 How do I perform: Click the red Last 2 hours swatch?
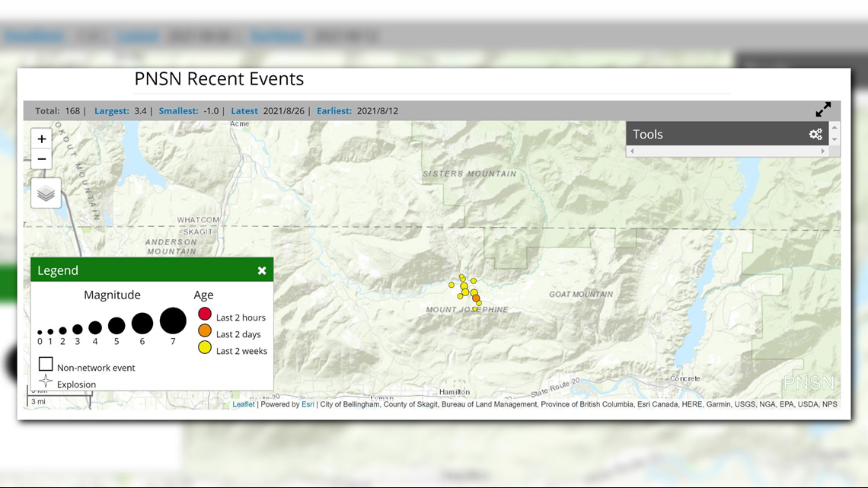205,314
